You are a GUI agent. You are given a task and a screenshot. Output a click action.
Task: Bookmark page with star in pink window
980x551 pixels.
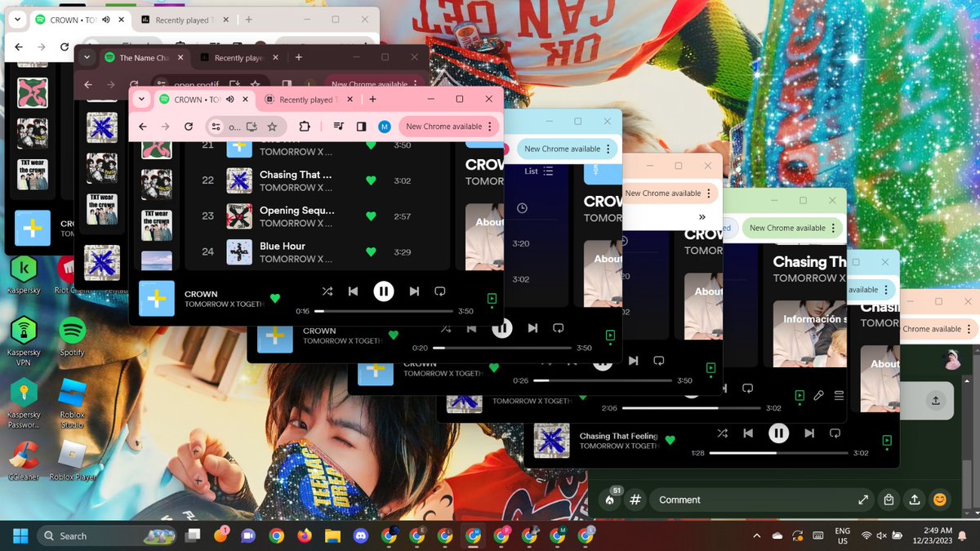272,127
